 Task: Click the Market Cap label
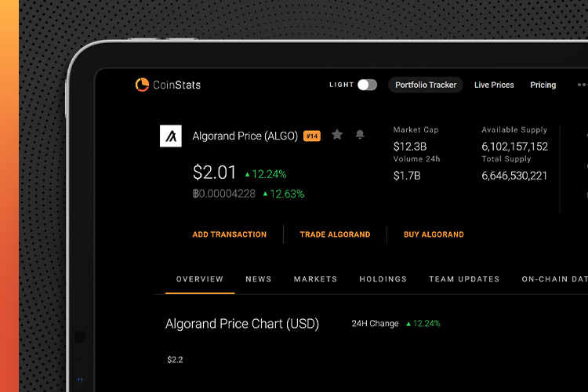pyautogui.click(x=416, y=130)
